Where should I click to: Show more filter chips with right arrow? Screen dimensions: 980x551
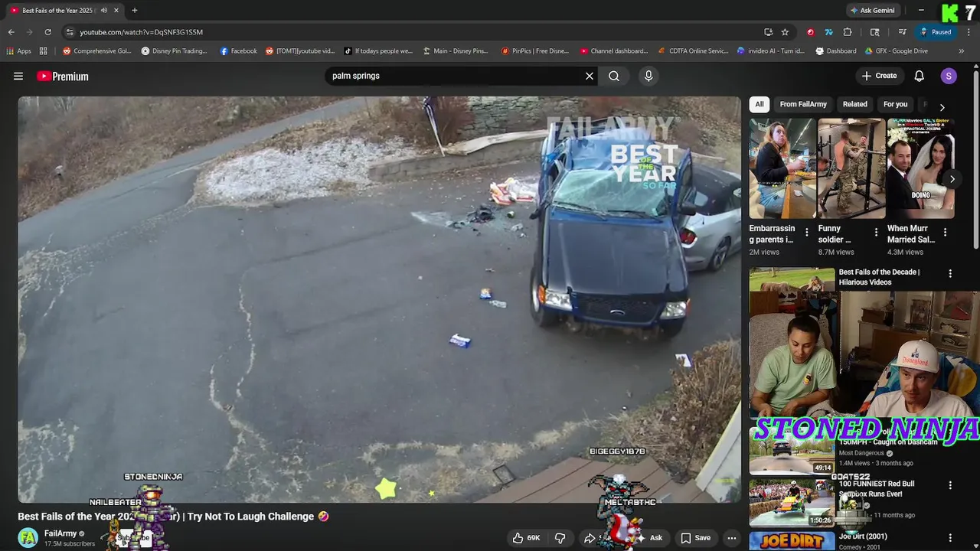pyautogui.click(x=942, y=107)
